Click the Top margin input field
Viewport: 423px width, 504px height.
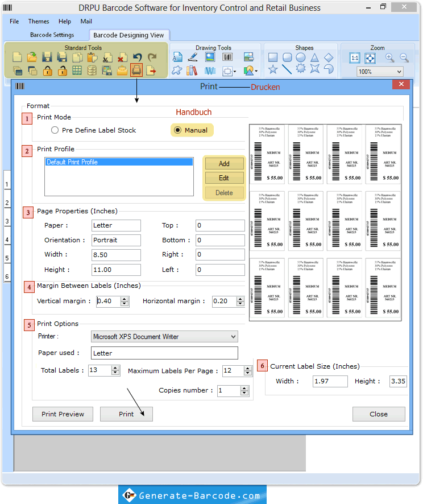(221, 225)
